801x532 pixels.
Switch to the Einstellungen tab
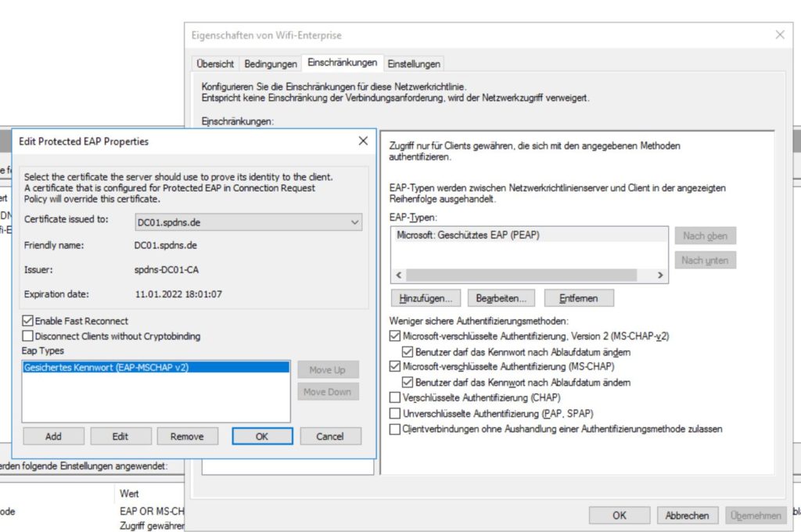414,63
